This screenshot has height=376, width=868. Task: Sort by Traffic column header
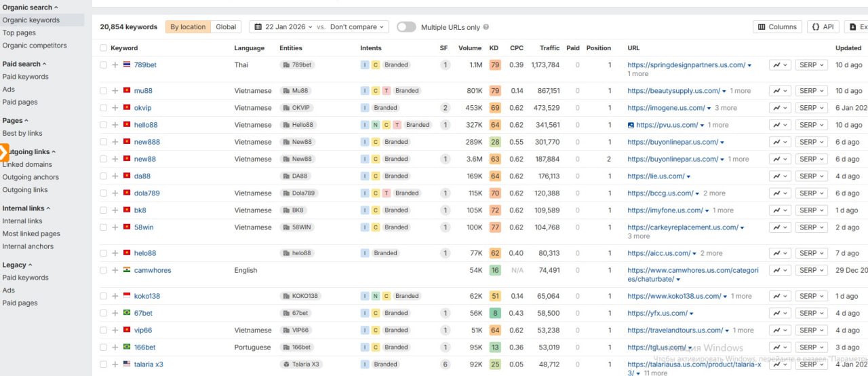pos(549,48)
